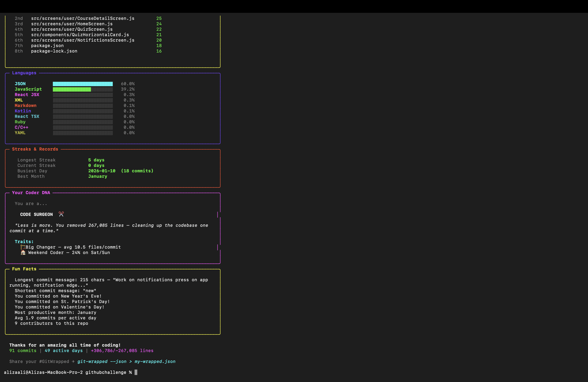Select the src/screens/user/HomeScreen.js entry
Viewport: 588px width, 382px height.
tap(72, 24)
